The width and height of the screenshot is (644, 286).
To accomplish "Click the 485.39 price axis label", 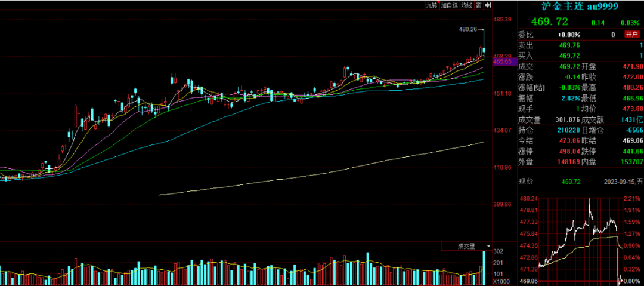I will click(502, 19).
